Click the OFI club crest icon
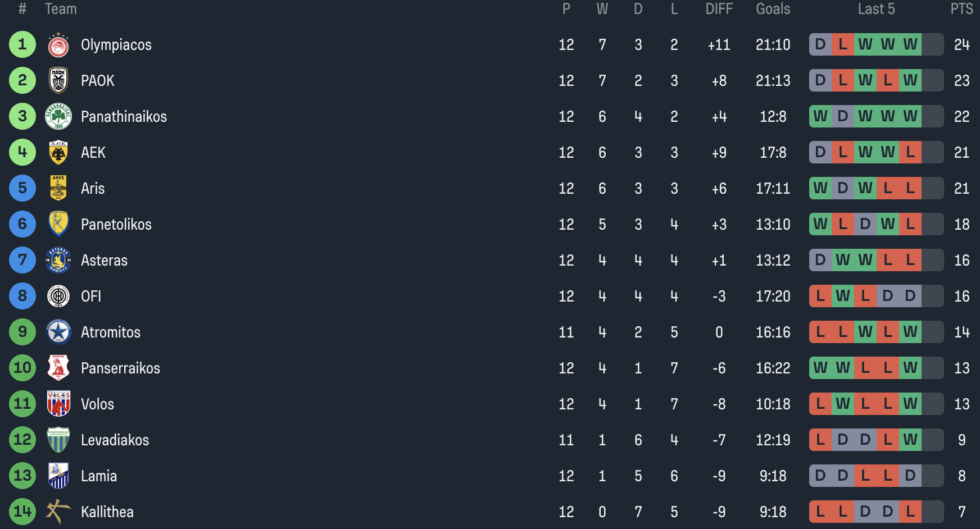The image size is (980, 529). [58, 297]
